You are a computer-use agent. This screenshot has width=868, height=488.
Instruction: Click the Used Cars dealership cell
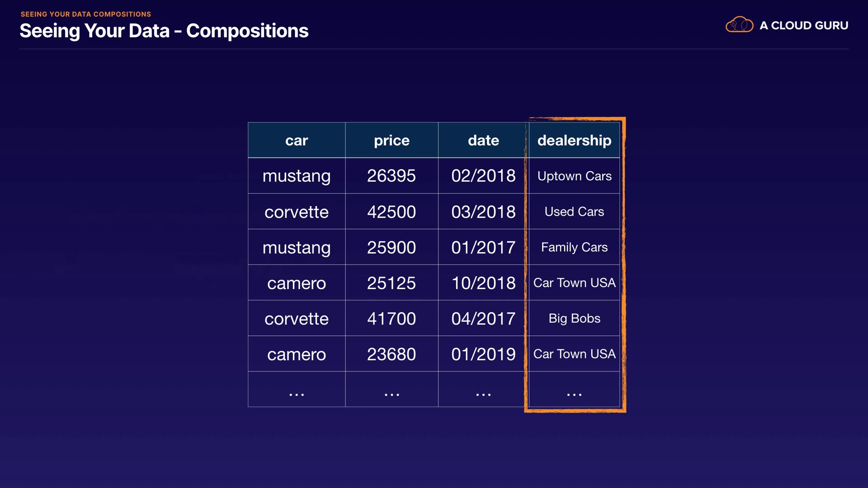574,212
